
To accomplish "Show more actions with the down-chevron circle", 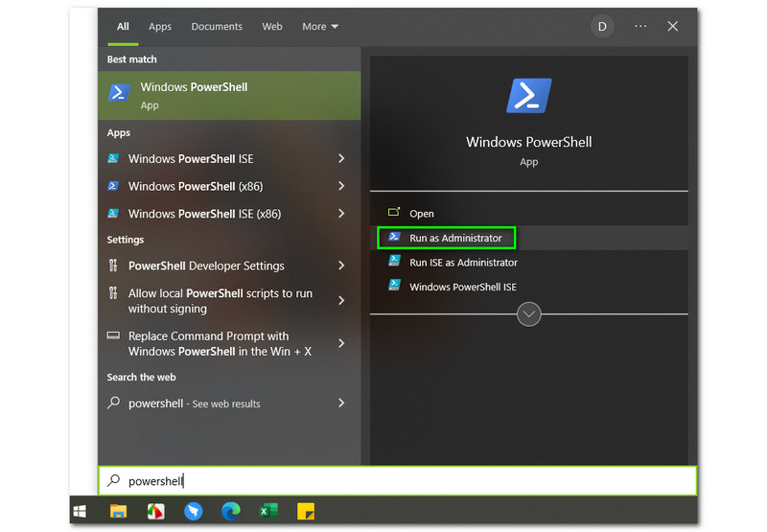I will [528, 313].
